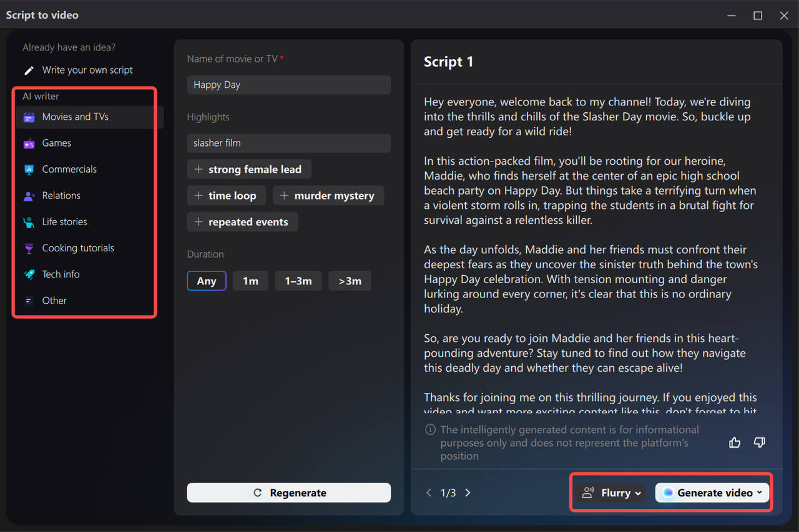Go to the next script with the right arrow
The image size is (799, 532).
tap(468, 492)
